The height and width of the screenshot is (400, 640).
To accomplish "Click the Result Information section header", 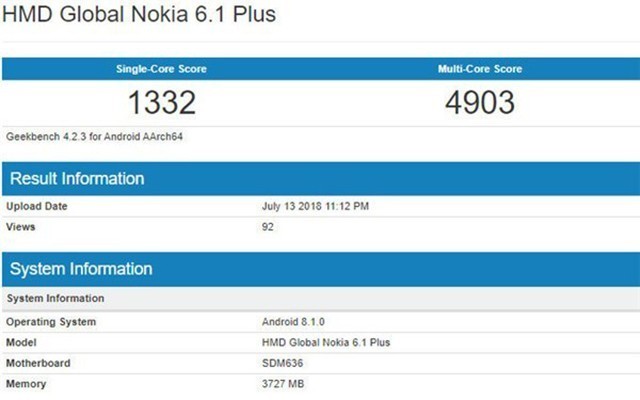I will [x=76, y=179].
